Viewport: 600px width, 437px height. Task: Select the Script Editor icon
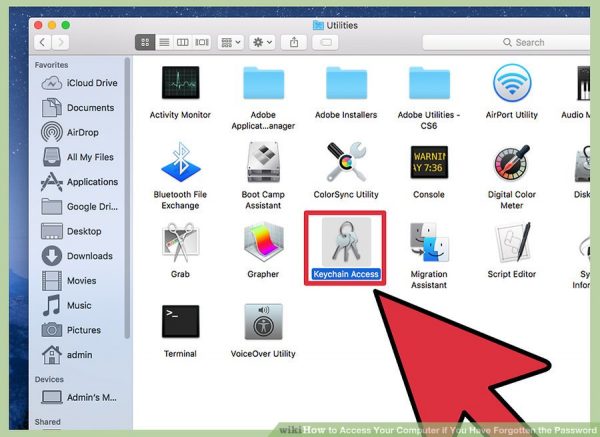click(513, 242)
